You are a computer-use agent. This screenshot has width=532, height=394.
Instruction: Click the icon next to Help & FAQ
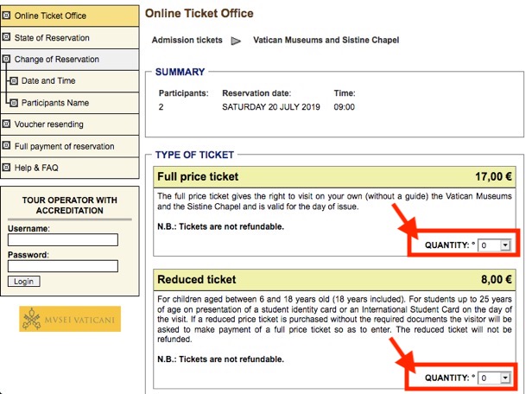pyautogui.click(x=6, y=168)
